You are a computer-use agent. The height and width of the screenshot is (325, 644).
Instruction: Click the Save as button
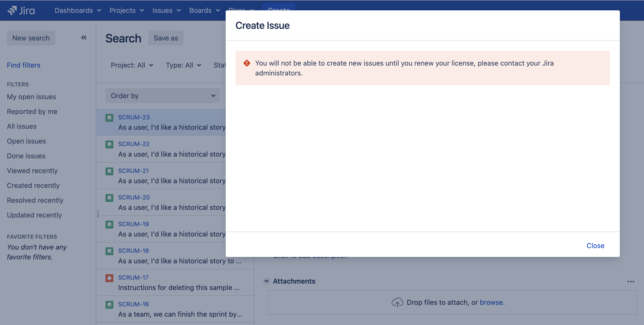[166, 38]
